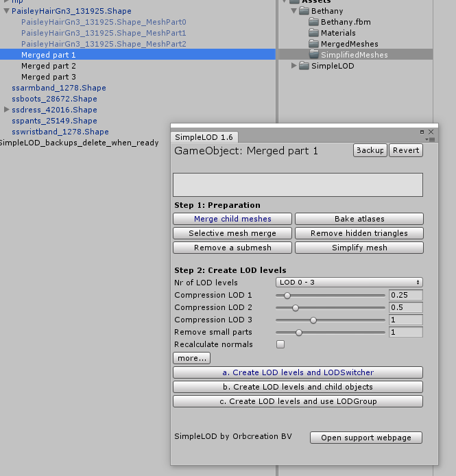Select ssarmband_1278.Shape in hierarchy
The width and height of the screenshot is (456, 476).
point(59,88)
